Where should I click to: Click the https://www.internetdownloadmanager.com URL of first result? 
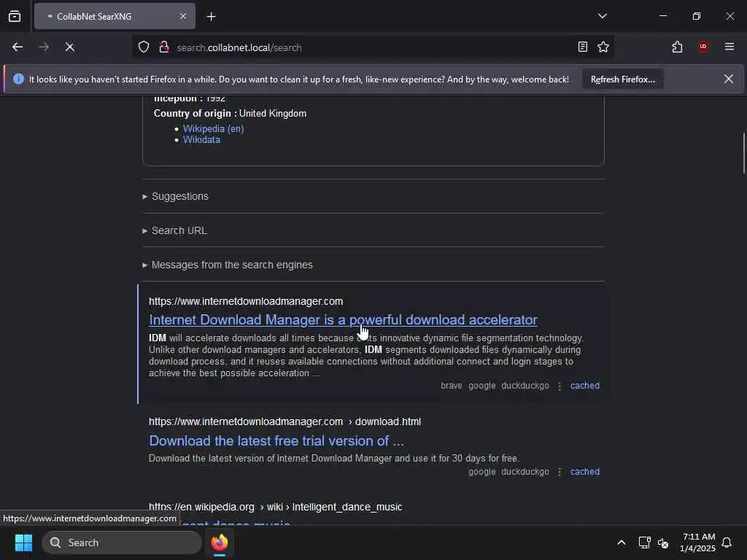(246, 301)
